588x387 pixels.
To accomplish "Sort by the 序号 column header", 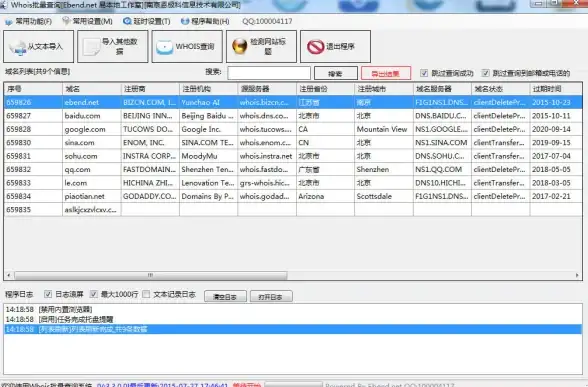I will click(x=33, y=89).
